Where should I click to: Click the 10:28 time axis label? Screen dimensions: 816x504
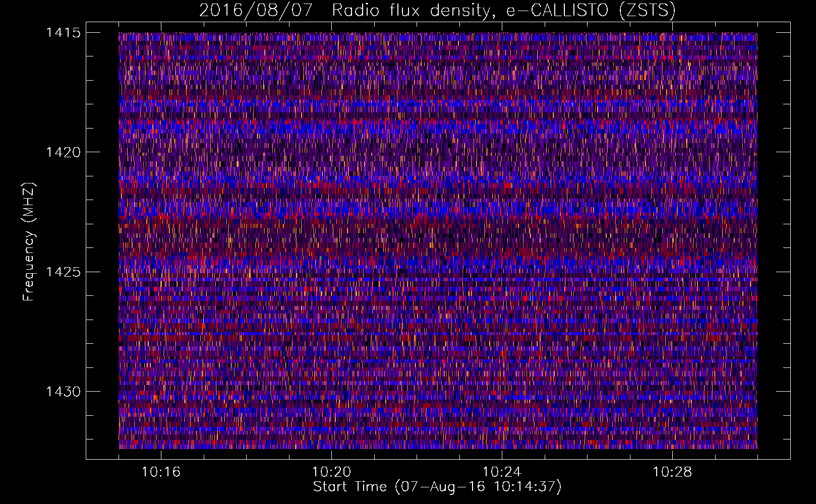pyautogui.click(x=672, y=472)
